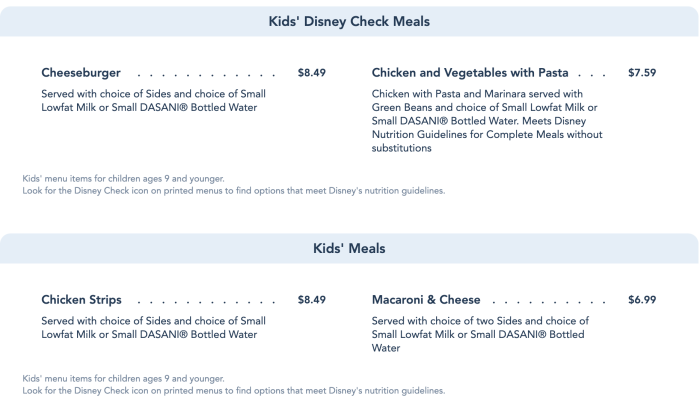Image resolution: width=700 pixels, height=415 pixels.
Task: Click the $7.59 pasta meal price
Action: click(642, 73)
